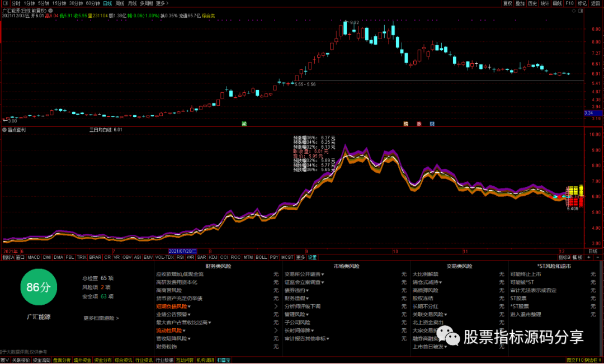Click the plus button beside 模板
This screenshot has width=604, height=364.
[x=589, y=257]
